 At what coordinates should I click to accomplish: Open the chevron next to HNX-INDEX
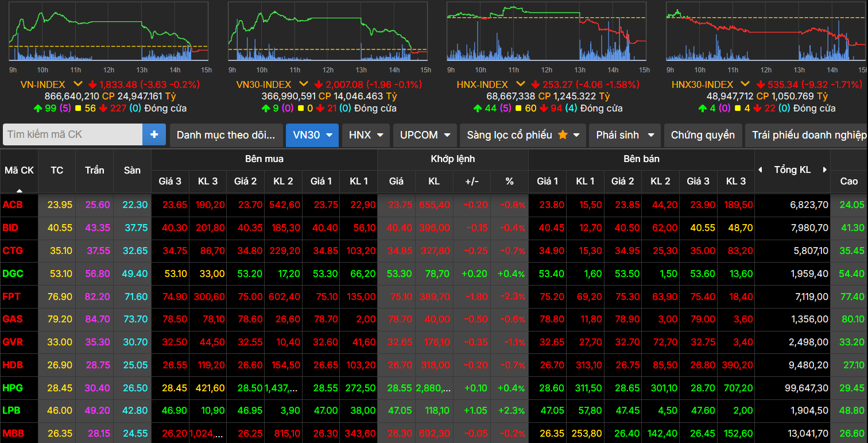pyautogui.click(x=520, y=84)
